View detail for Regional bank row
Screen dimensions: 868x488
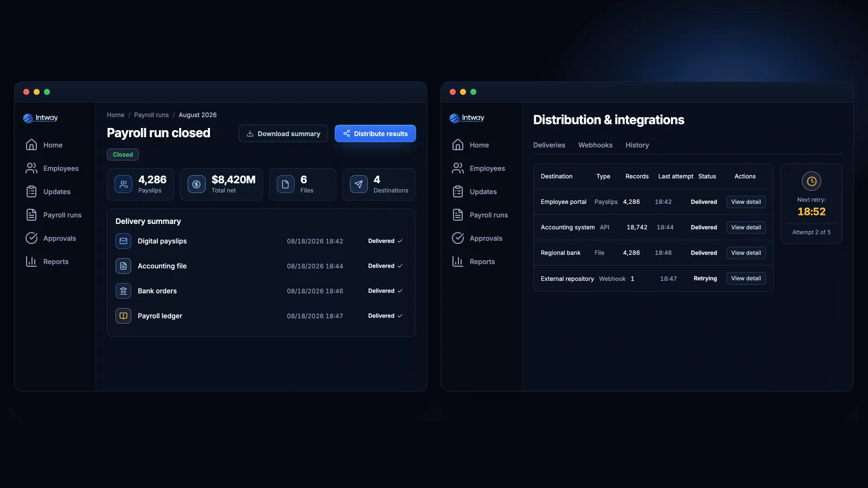[746, 253]
